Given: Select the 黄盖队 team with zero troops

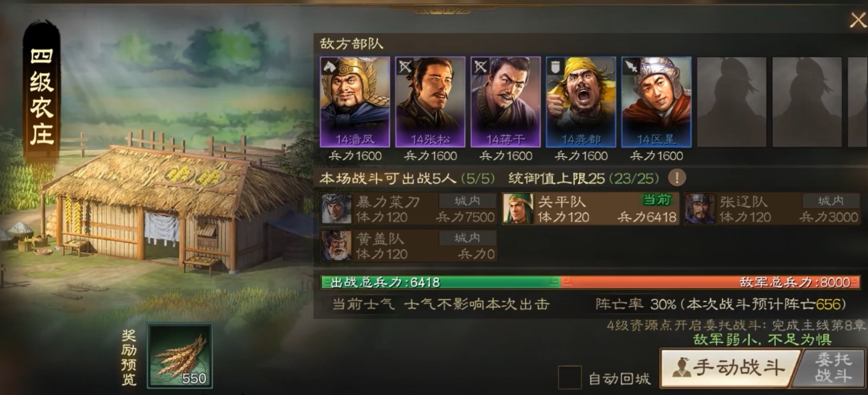Looking at the screenshot, I should (x=409, y=246).
